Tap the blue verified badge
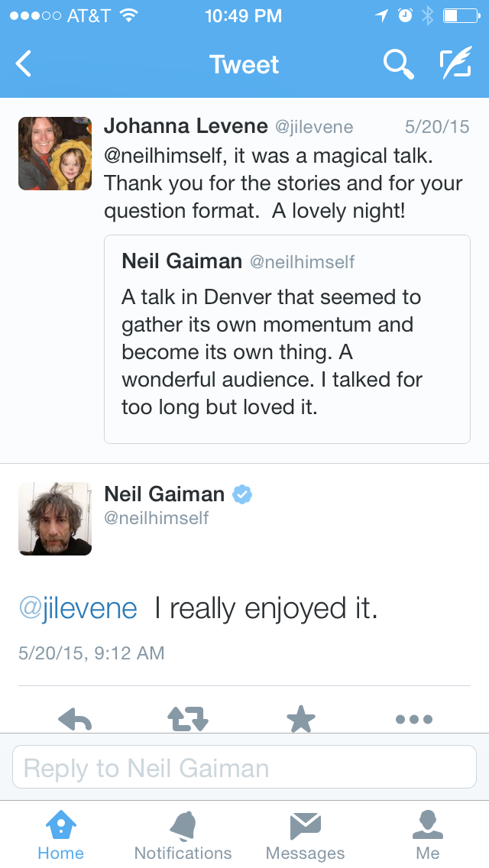Image resolution: width=489 pixels, height=868 pixels. tap(242, 494)
